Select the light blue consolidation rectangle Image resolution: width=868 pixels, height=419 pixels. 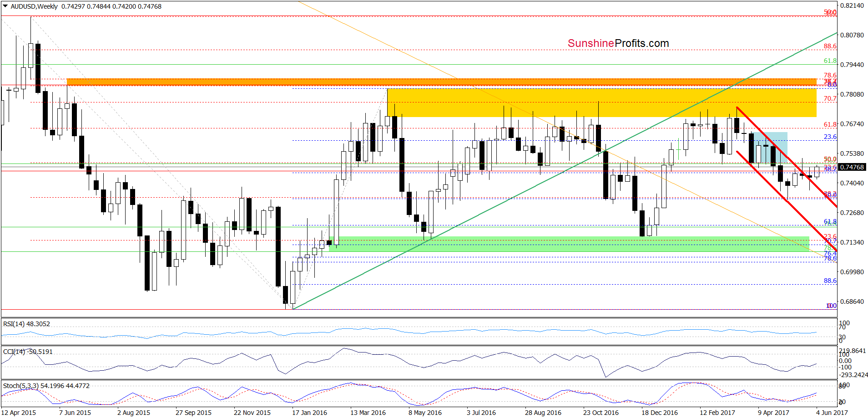pyautogui.click(x=768, y=148)
